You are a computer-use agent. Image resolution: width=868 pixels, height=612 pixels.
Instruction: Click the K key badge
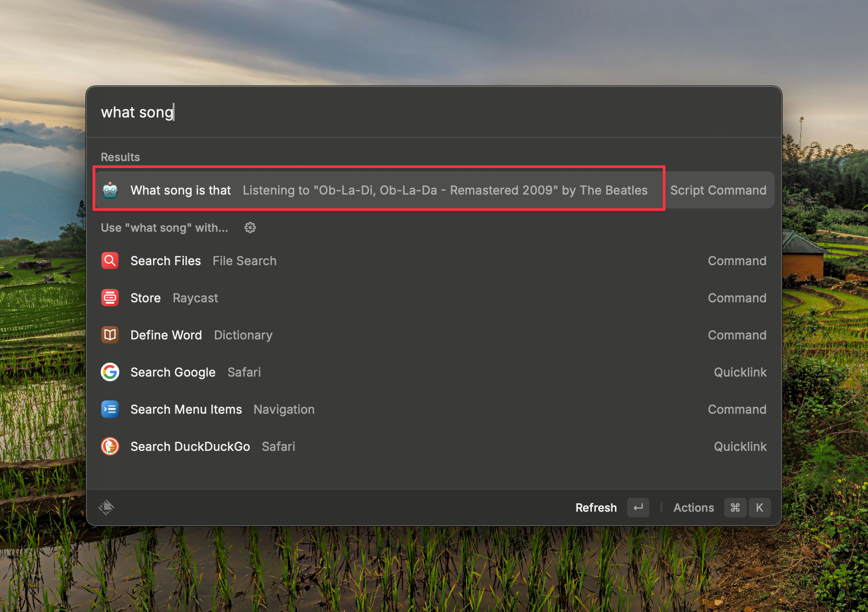(x=759, y=508)
